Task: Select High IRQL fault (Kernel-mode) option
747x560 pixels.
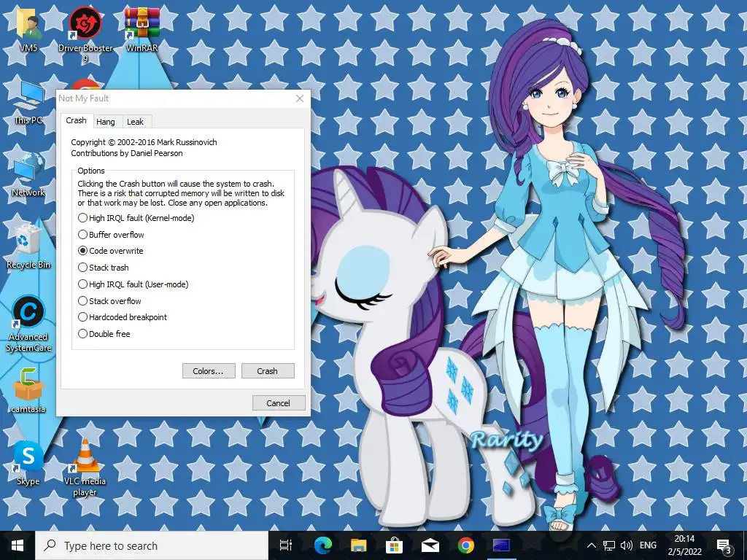Action: point(136,218)
